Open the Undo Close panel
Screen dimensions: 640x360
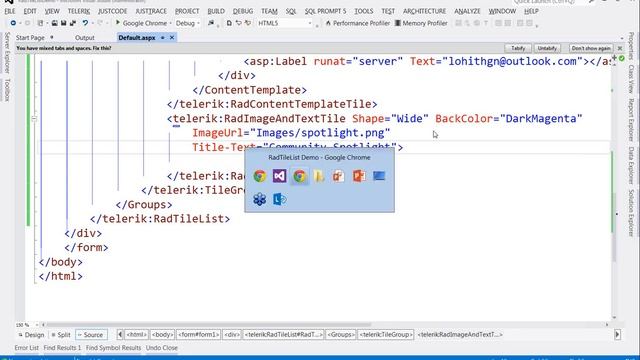tap(162, 348)
